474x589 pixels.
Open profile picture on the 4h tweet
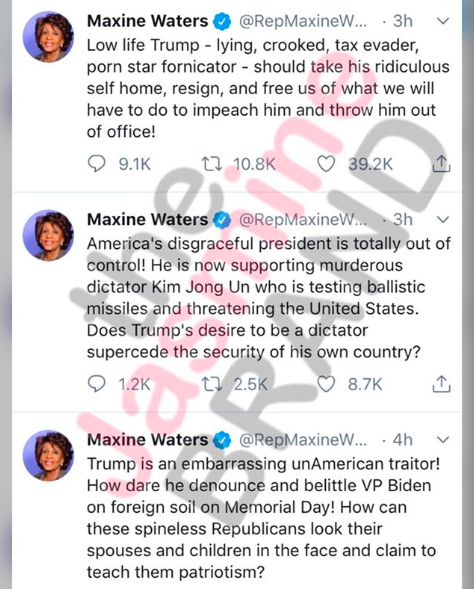(x=48, y=456)
